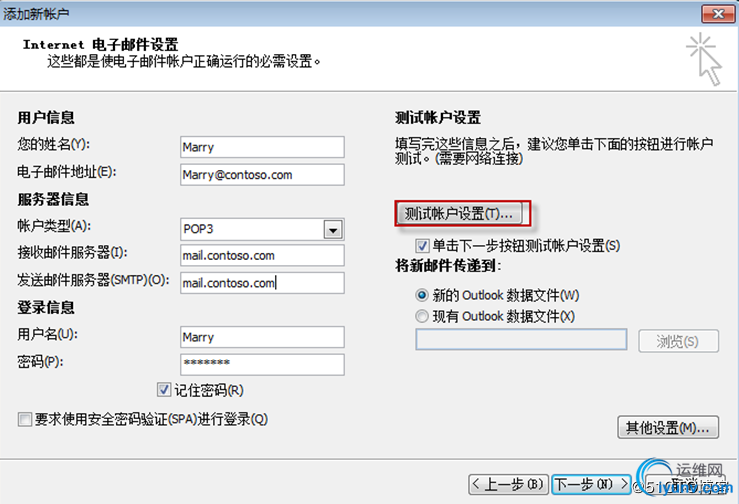Image resolution: width=739 pixels, height=504 pixels.
Task: Click the 电子邮件地址 email address field
Action: (x=262, y=175)
